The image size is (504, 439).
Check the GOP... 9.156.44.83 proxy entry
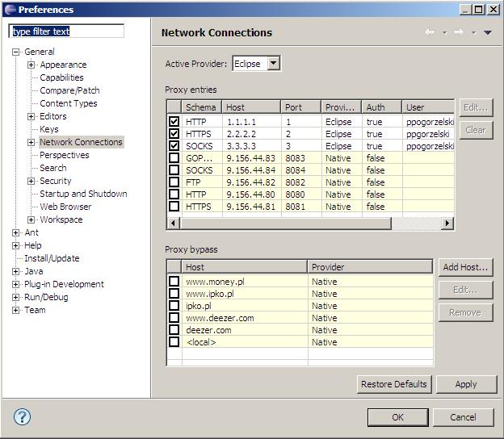(x=174, y=157)
